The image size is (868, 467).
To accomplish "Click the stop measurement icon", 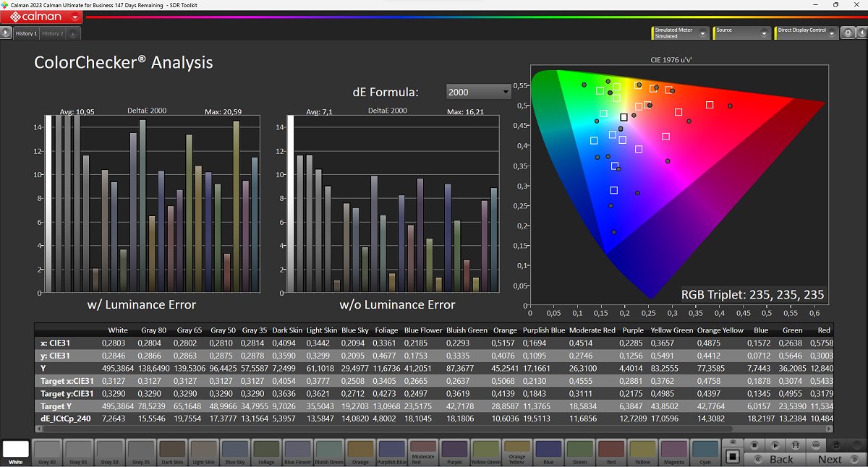I will [x=754, y=445].
